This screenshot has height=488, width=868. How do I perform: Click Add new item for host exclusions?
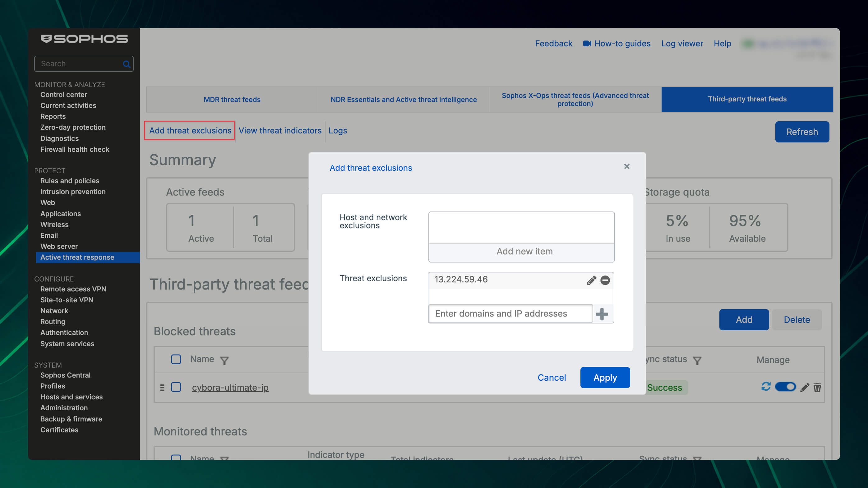(x=521, y=251)
